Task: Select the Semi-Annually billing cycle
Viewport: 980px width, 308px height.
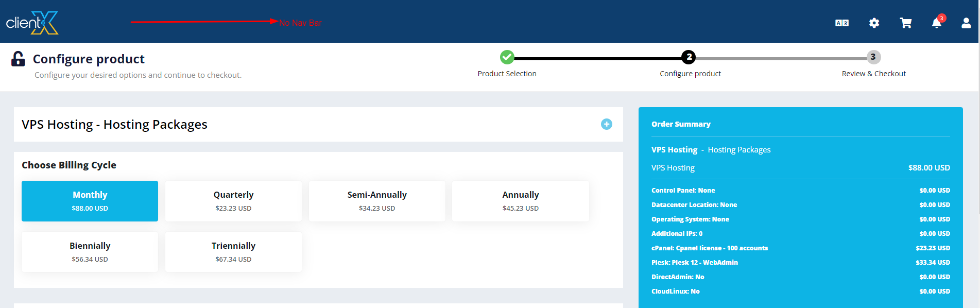Action: click(x=377, y=201)
